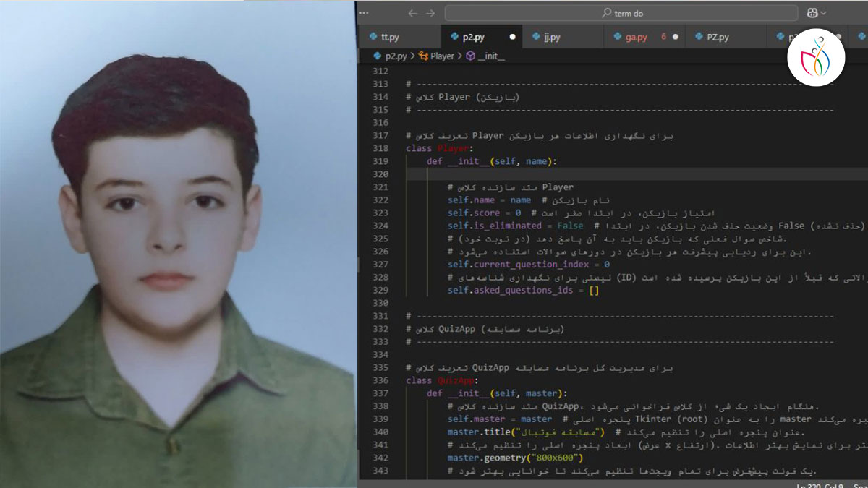Click the method cube icon beside __init__ breadcrumb
Viewport: 868px width, 488px height.
click(469, 56)
